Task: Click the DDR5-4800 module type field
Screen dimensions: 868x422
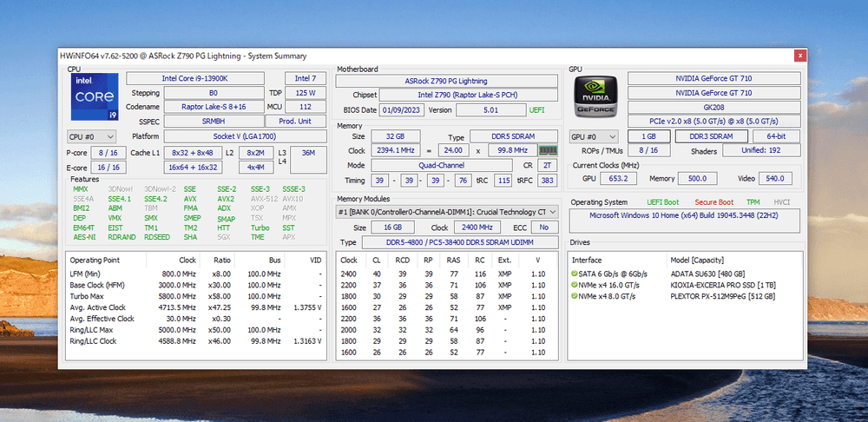Action: pyautogui.click(x=460, y=242)
